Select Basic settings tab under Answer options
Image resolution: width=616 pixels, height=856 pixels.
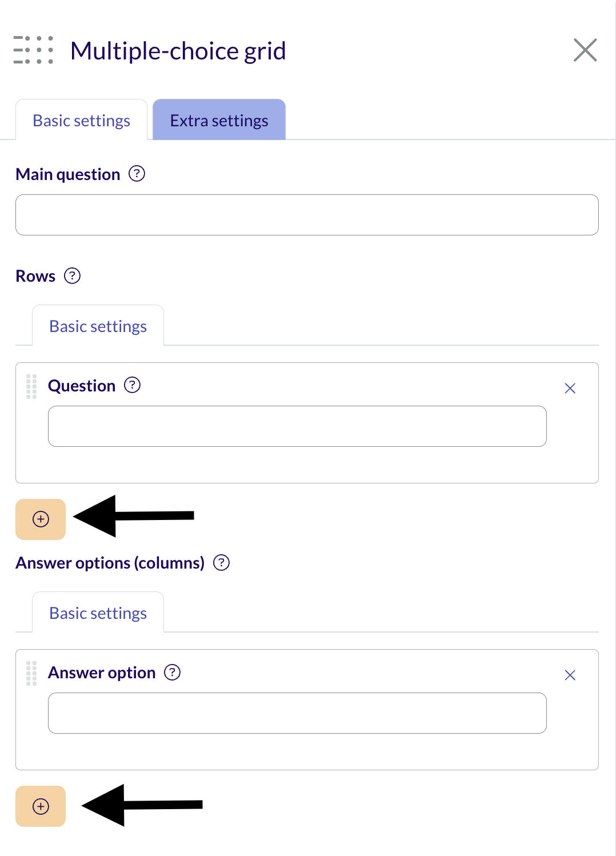coord(98,613)
